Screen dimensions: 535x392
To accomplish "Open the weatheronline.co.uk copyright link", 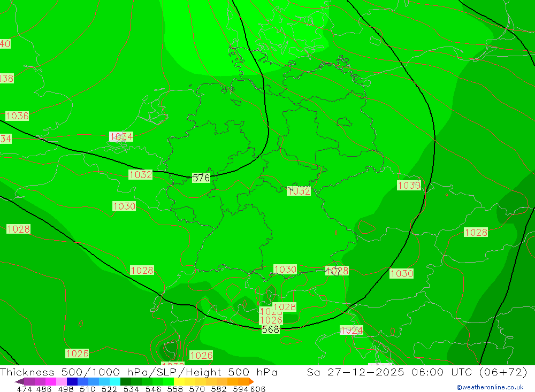I will pyautogui.click(x=490, y=387).
